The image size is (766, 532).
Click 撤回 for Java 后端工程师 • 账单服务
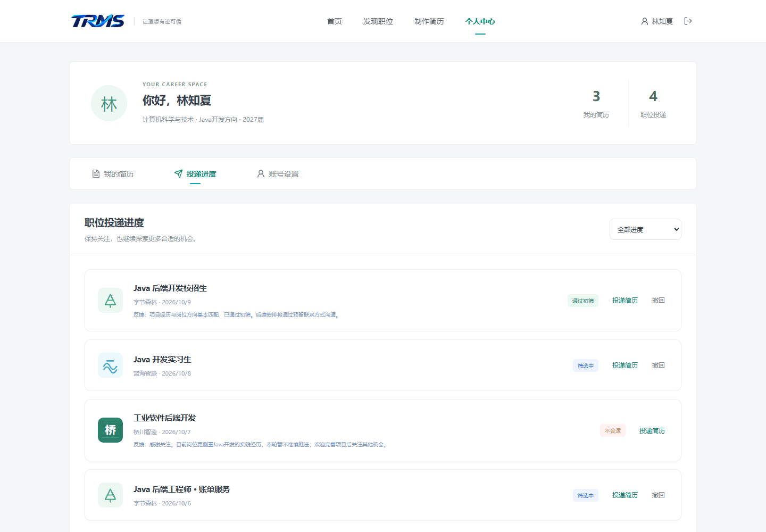[x=659, y=495]
